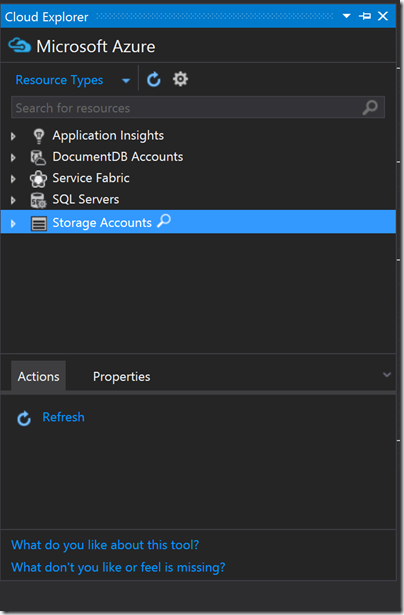The image size is (404, 615).
Task: Click the SQL Servers icon
Action: pos(38,200)
